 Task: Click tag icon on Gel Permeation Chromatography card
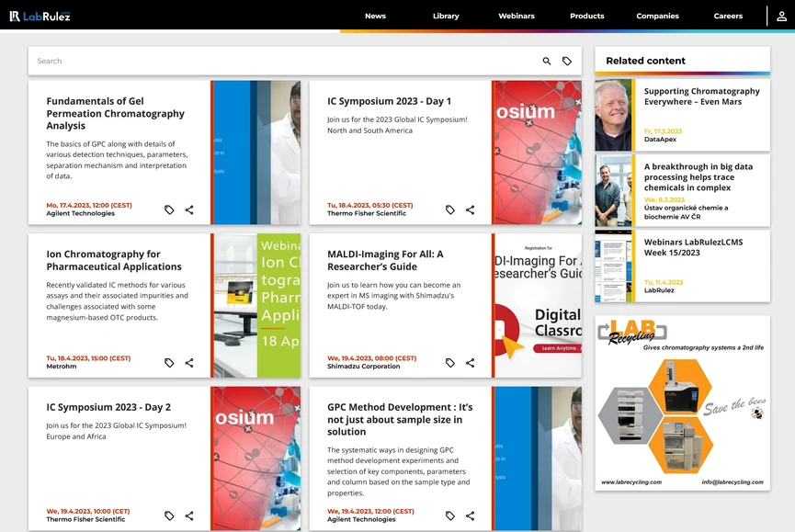(169, 209)
